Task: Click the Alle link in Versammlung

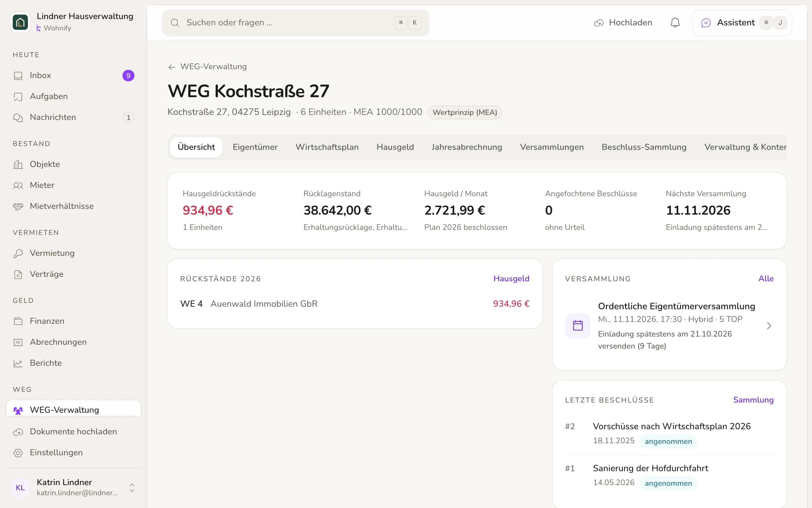Action: (x=766, y=278)
